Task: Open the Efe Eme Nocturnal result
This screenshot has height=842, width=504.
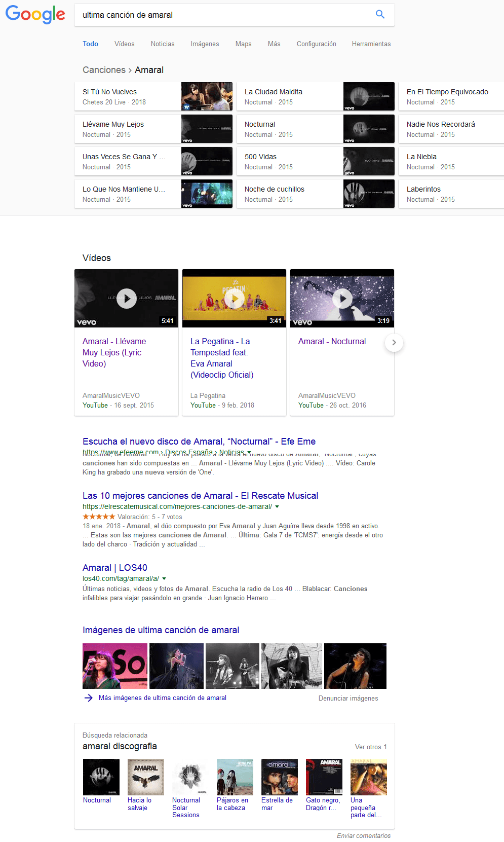Action: point(199,442)
